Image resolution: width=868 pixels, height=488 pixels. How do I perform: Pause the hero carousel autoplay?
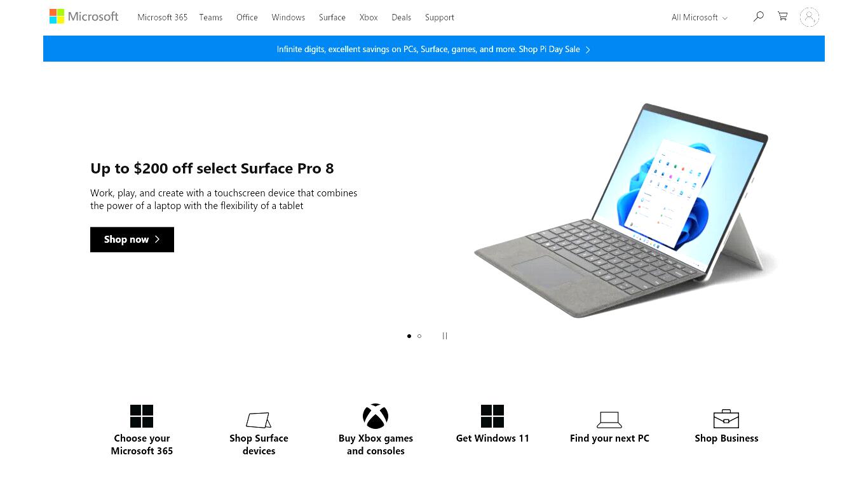tap(445, 336)
